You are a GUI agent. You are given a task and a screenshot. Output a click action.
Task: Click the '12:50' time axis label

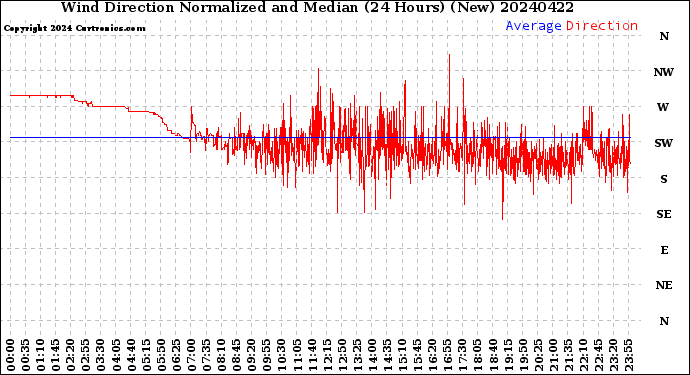point(342,355)
